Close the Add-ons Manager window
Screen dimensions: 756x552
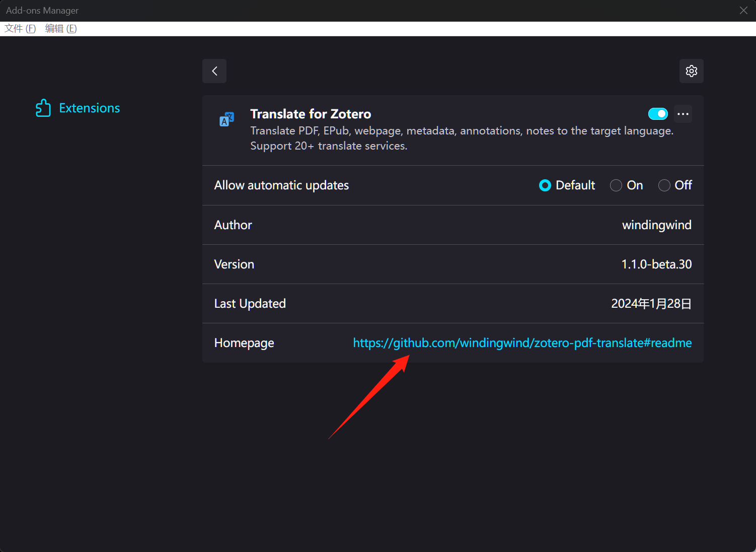point(743,11)
